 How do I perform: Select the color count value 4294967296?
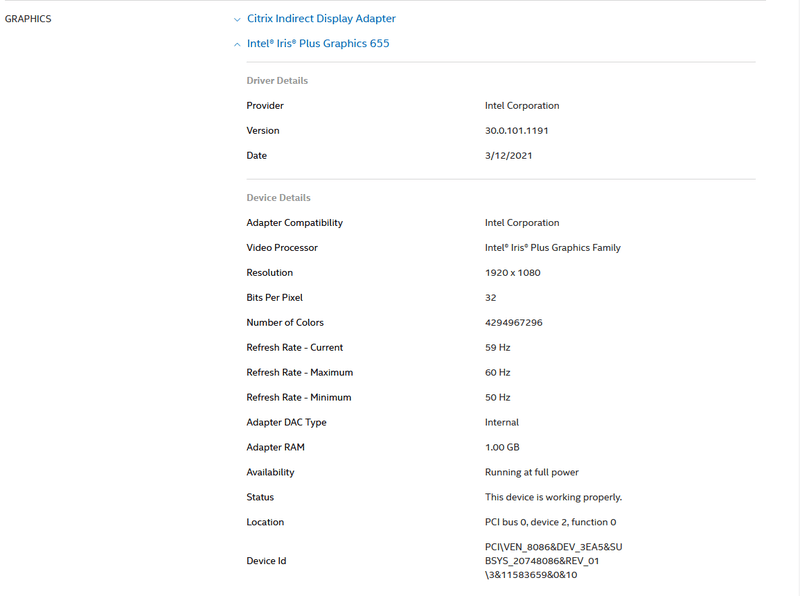point(513,322)
